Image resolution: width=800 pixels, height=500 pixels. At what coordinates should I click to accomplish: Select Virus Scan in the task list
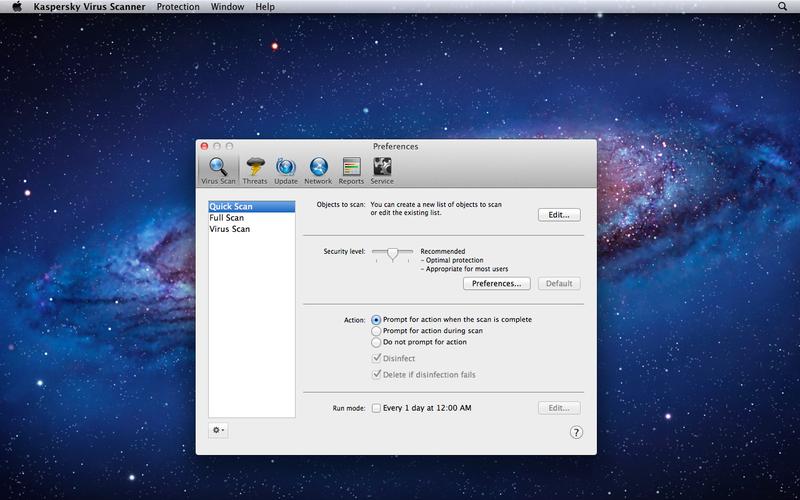[252, 229]
